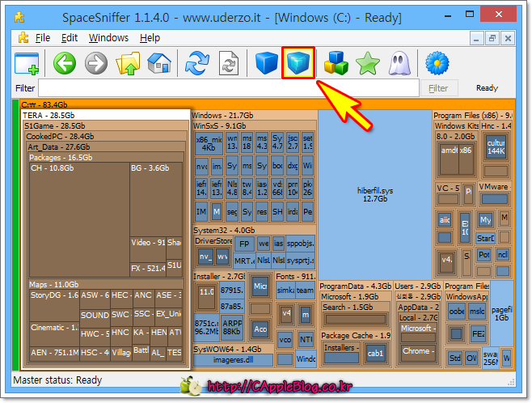Go to the parent folder level
The image size is (532, 403).
pyautogui.click(x=128, y=63)
